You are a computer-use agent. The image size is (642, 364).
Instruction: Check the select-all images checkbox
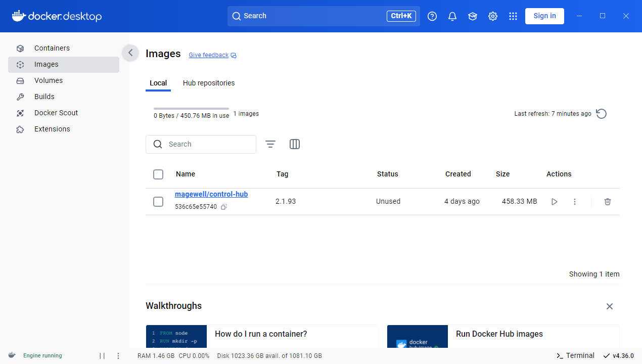click(158, 174)
